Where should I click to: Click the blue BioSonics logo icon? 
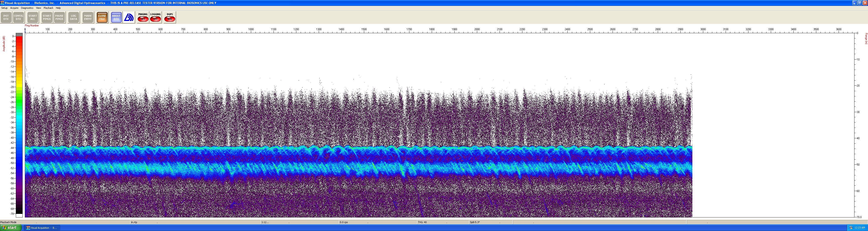[129, 18]
